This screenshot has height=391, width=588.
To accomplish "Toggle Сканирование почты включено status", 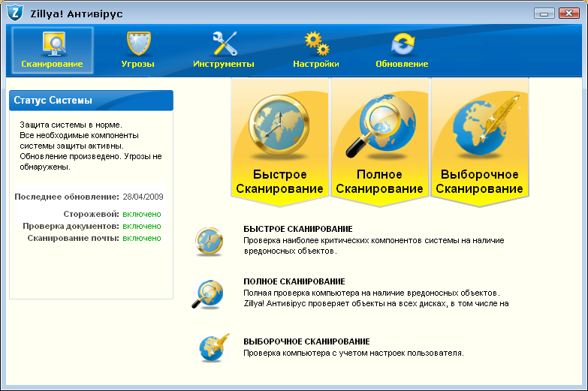I will (x=142, y=238).
